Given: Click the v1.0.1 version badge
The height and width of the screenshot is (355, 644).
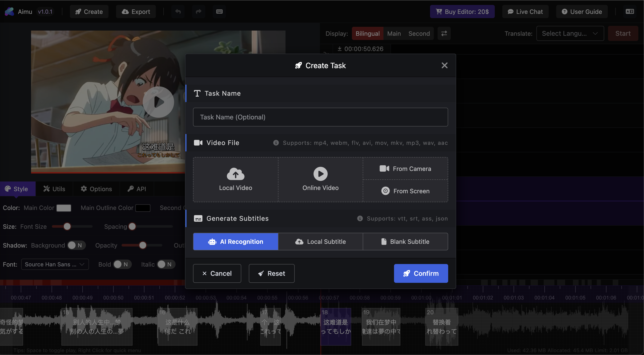Looking at the screenshot, I should coord(45,12).
